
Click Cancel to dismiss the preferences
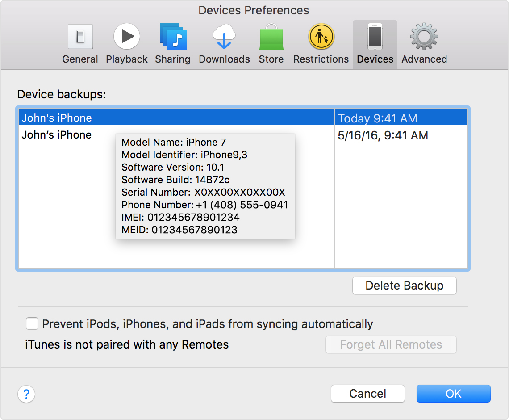pyautogui.click(x=367, y=394)
